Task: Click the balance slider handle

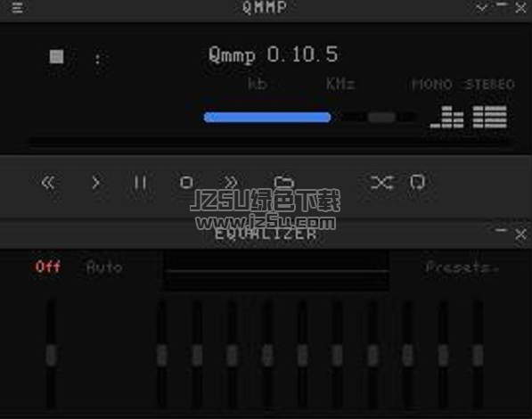Action: [x=381, y=118]
